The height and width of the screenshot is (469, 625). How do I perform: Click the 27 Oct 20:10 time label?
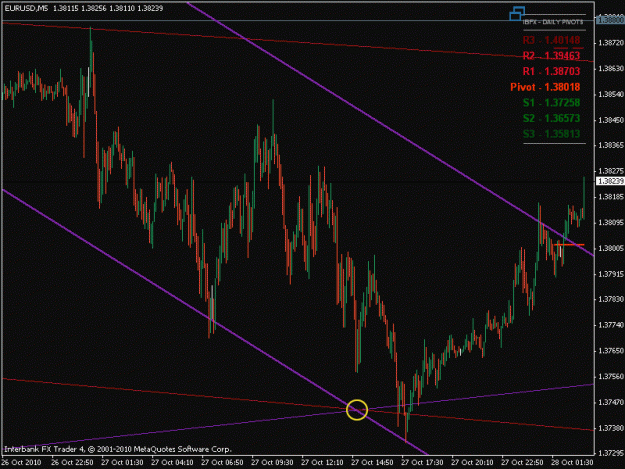coord(472,463)
